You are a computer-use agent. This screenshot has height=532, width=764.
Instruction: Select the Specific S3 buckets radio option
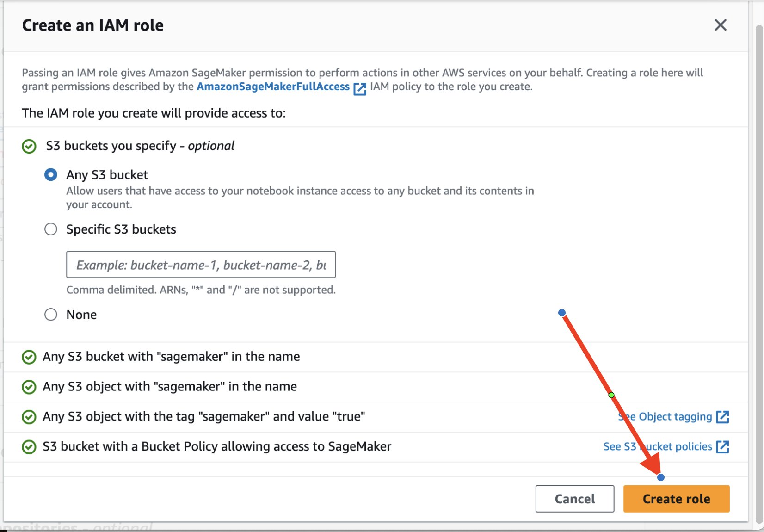pos(51,229)
